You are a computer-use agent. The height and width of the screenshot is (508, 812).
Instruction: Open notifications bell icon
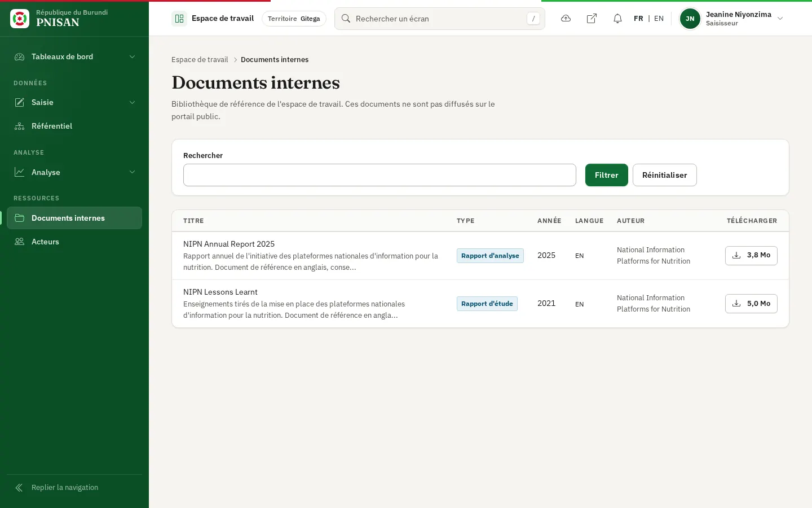tap(617, 19)
